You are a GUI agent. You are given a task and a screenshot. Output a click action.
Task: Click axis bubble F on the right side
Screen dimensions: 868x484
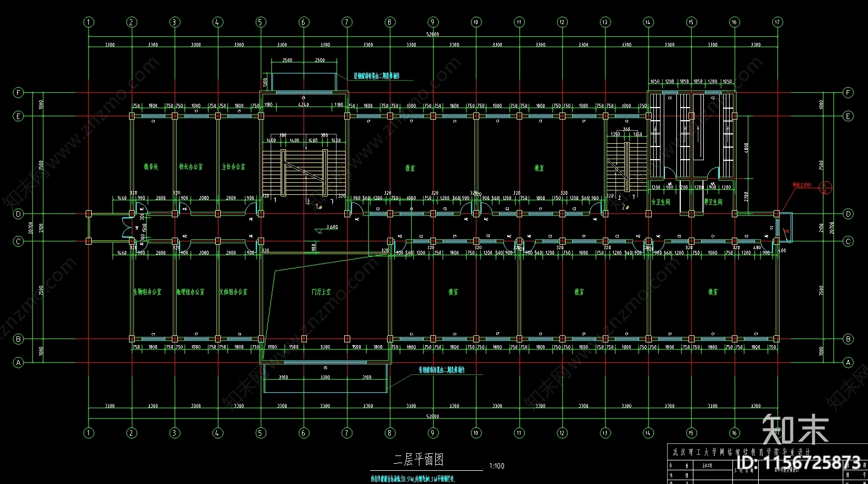coord(848,93)
